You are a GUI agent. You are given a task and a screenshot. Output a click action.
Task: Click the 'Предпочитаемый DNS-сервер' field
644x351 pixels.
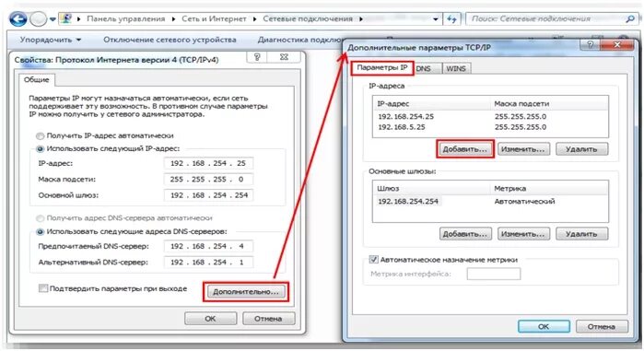[x=208, y=246]
